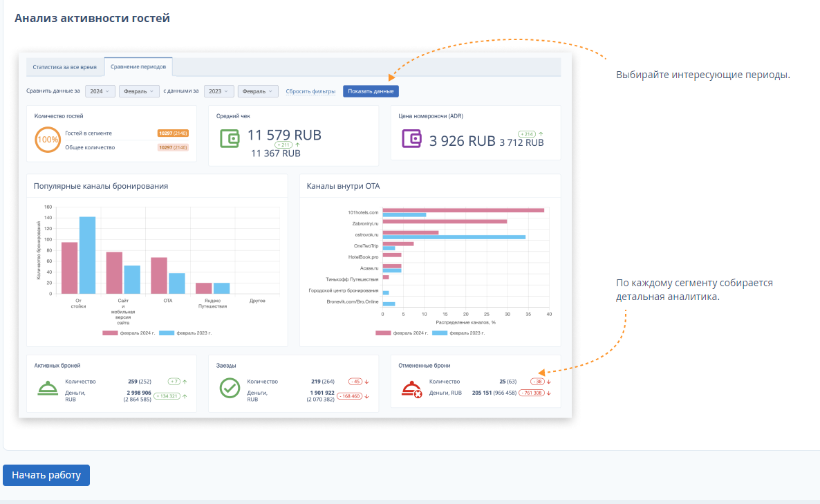The width and height of the screenshot is (820, 504).
Task: Click the Начать работу button
Action: click(46, 475)
